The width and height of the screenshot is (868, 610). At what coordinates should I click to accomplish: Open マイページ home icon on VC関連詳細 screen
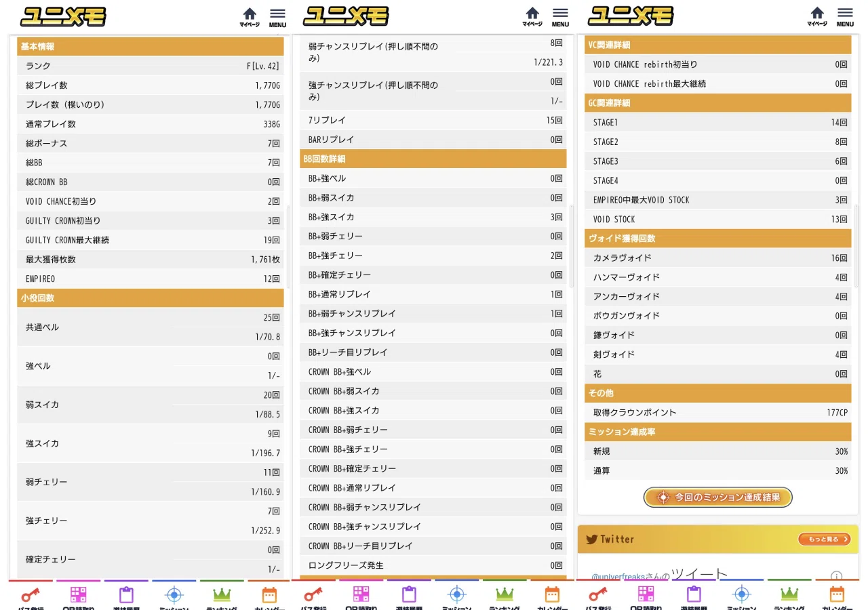817,17
